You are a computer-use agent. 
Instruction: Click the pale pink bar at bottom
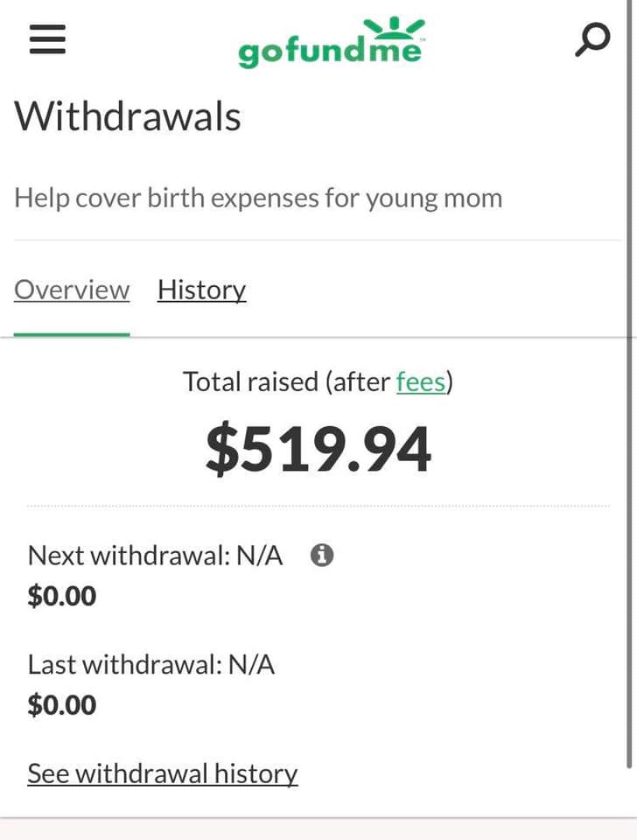[318, 829]
